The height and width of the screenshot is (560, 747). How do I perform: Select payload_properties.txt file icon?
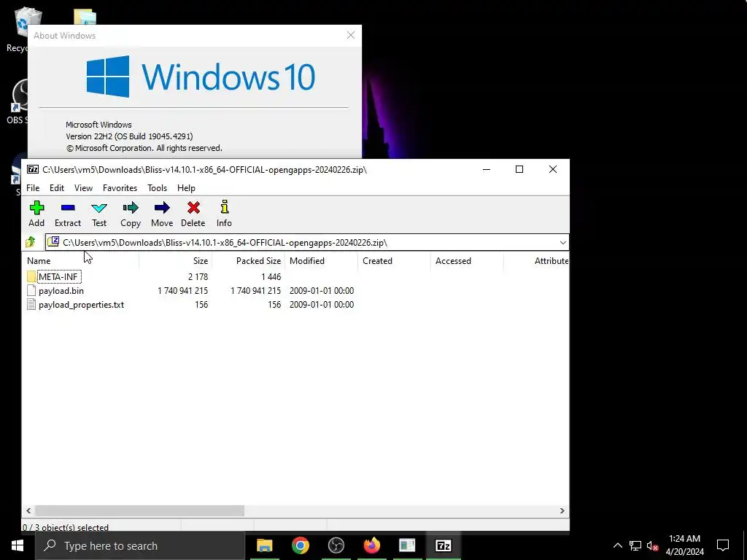click(31, 304)
